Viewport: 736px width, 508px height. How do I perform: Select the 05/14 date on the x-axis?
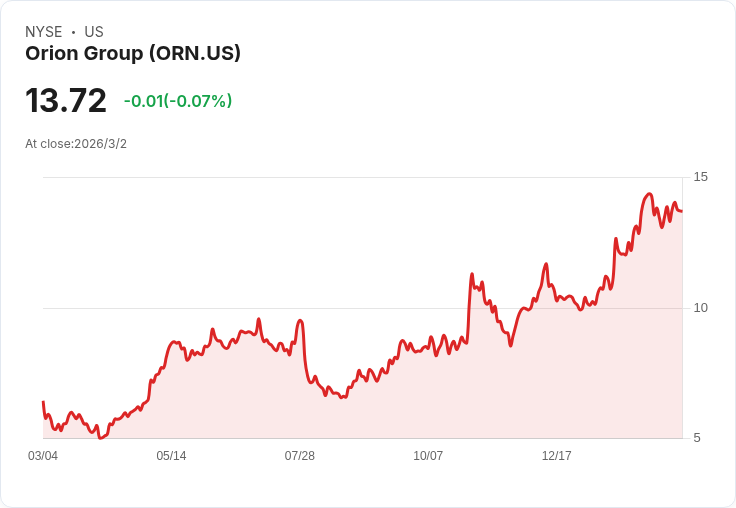pos(171,456)
